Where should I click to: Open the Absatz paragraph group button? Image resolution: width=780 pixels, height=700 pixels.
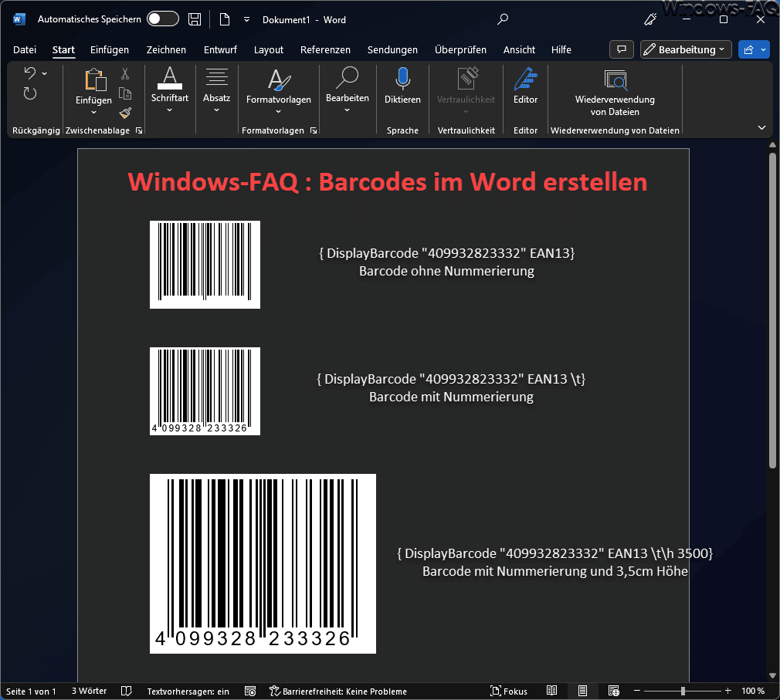(x=216, y=90)
